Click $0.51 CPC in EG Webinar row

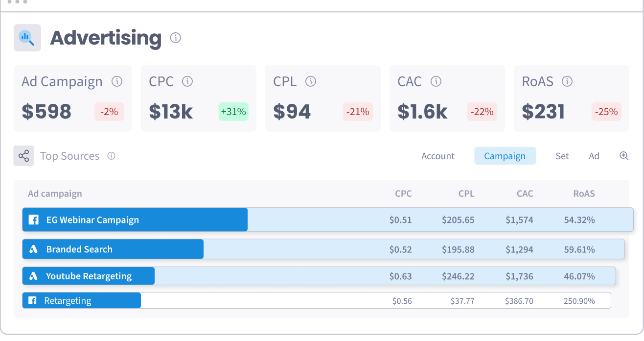click(401, 220)
